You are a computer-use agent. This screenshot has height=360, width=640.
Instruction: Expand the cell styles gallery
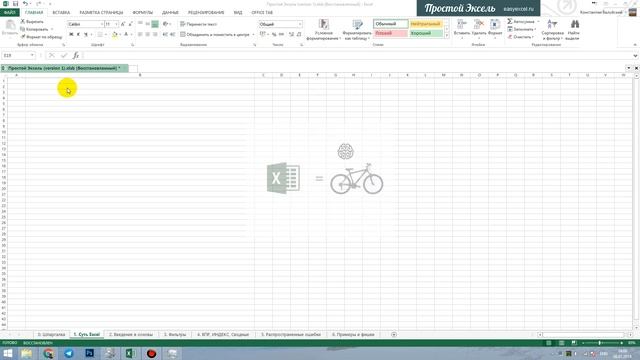coord(447,36)
